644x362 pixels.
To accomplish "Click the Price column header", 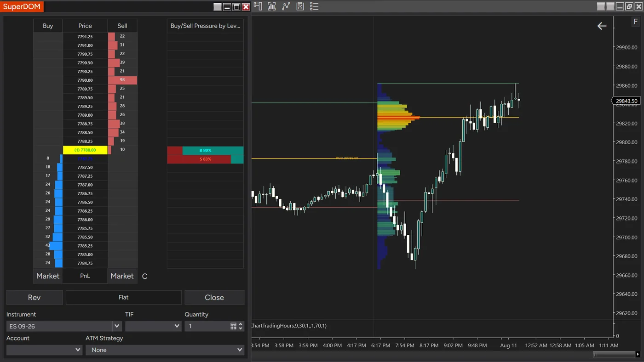I will coord(85,26).
